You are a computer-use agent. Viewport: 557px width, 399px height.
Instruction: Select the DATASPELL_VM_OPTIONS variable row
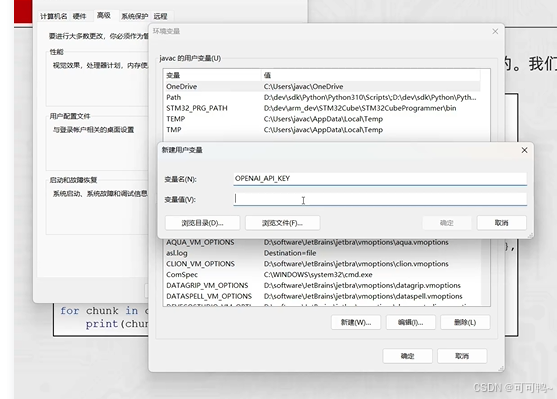click(323, 296)
